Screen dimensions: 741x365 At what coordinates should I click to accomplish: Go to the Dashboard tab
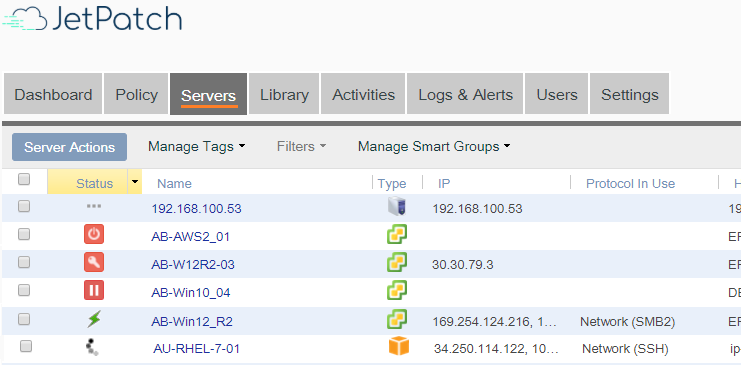click(x=53, y=95)
